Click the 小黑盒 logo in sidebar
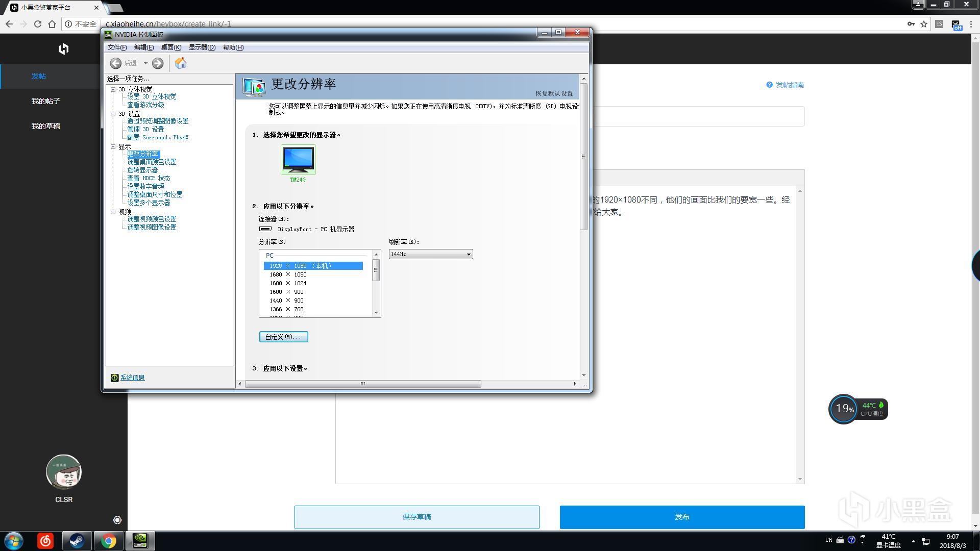980x551 pixels. [x=64, y=49]
